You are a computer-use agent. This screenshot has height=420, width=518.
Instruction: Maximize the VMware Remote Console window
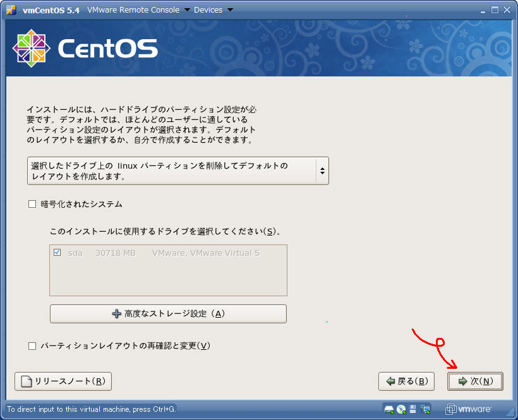(495, 9)
